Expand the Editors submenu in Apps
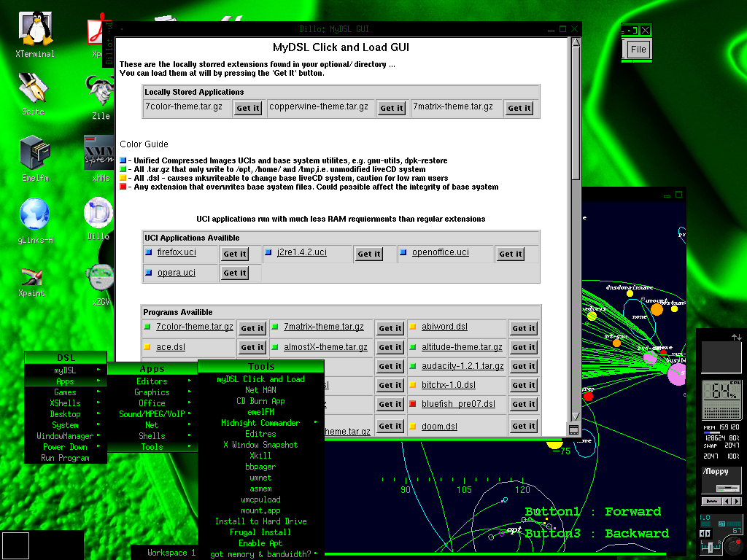Screen dimensions: 747x560 point(152,381)
